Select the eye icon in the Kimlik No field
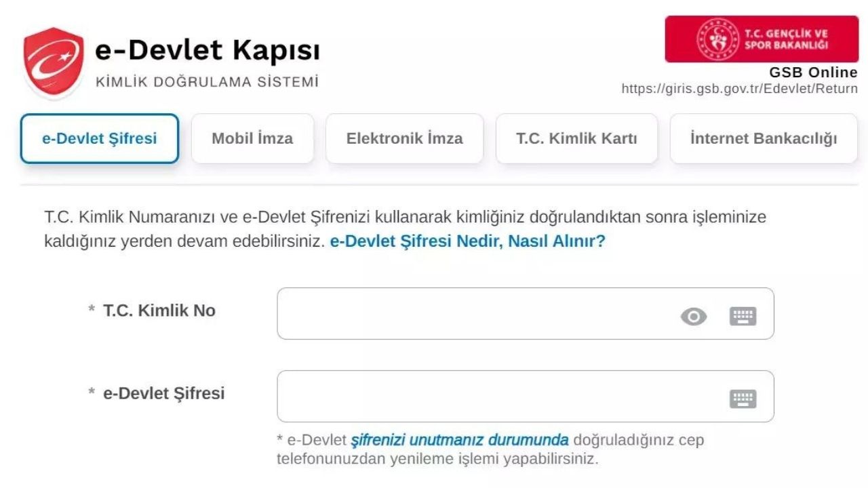The width and height of the screenshot is (868, 488). click(x=693, y=315)
